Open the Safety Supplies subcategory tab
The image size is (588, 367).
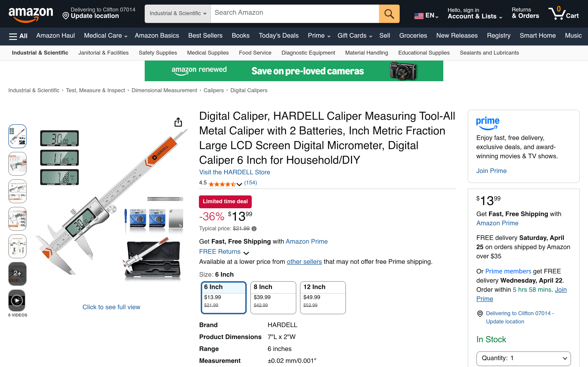click(x=158, y=53)
